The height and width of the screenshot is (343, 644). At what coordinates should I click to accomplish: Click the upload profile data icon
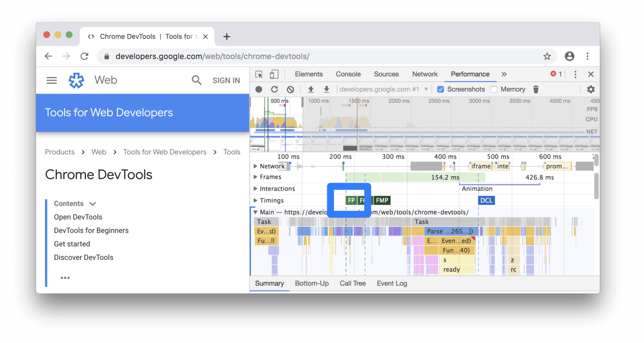[x=310, y=89]
